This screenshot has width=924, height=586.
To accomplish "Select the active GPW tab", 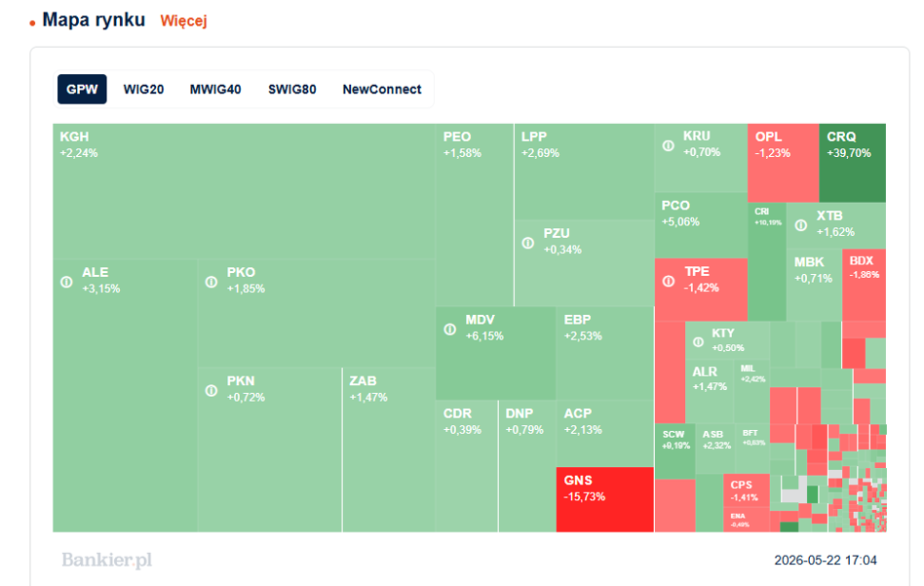I will coord(82,89).
